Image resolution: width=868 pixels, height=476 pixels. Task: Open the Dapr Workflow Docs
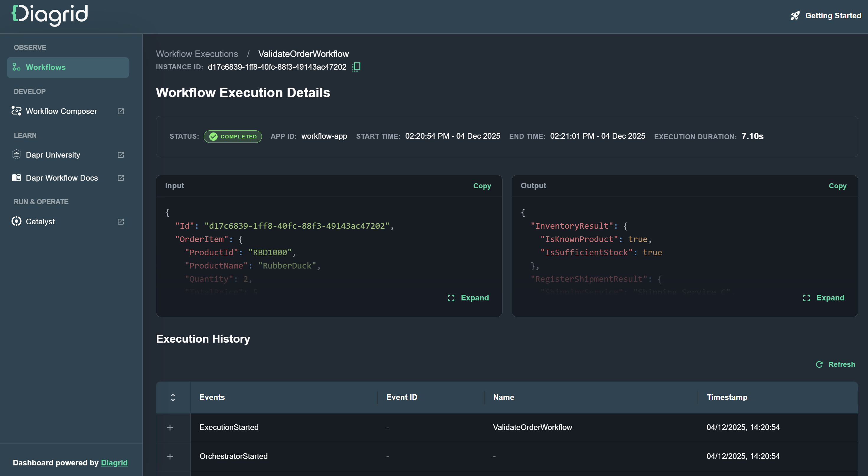tap(62, 178)
